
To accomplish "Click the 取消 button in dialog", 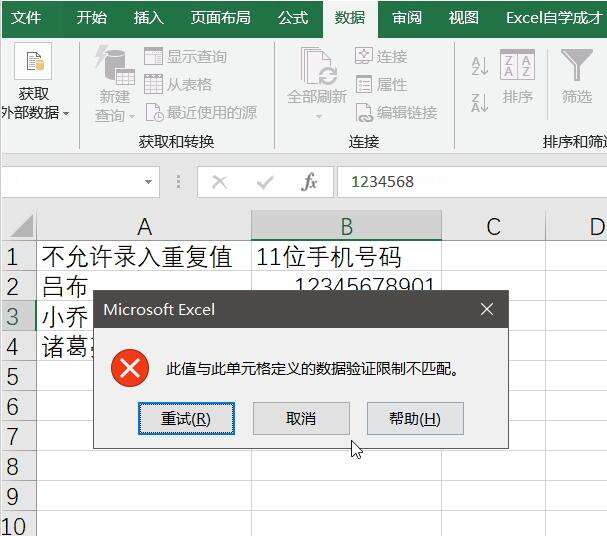I will point(301,418).
